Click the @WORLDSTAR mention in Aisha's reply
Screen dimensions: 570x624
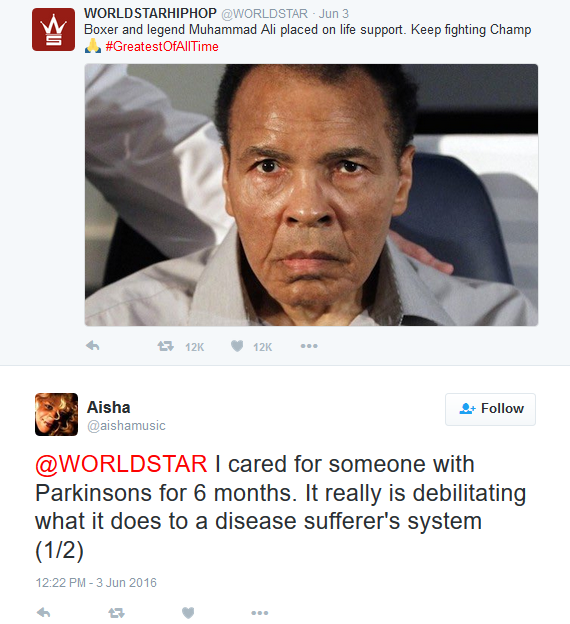pos(121,464)
